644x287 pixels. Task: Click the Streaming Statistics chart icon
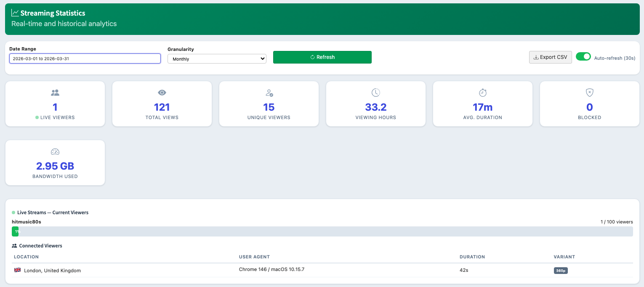coord(15,13)
